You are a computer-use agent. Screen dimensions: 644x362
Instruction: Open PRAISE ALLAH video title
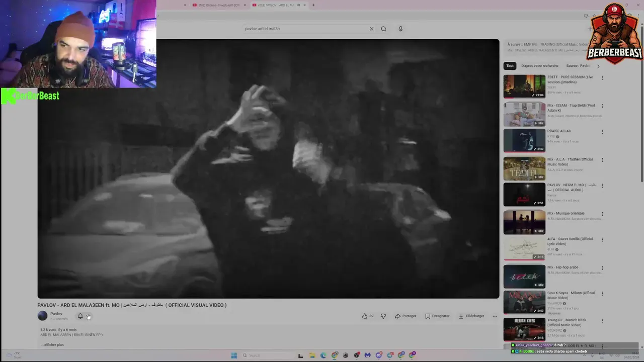click(559, 131)
